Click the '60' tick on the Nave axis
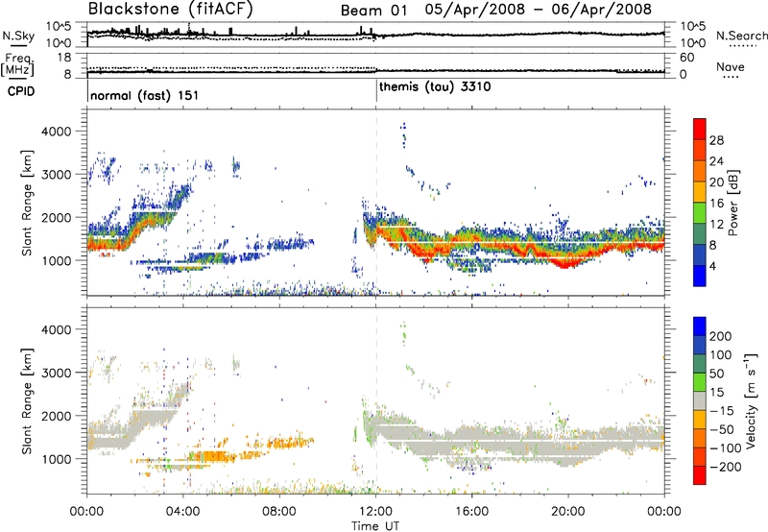 coord(687,58)
